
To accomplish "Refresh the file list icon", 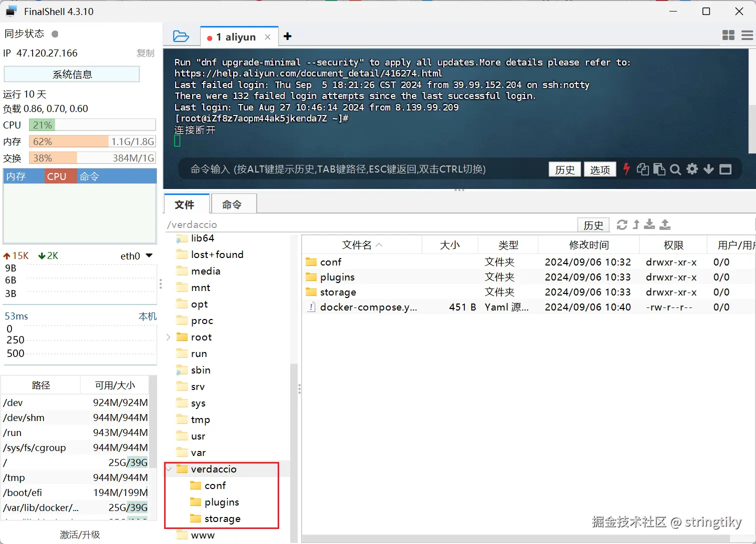I will point(622,224).
